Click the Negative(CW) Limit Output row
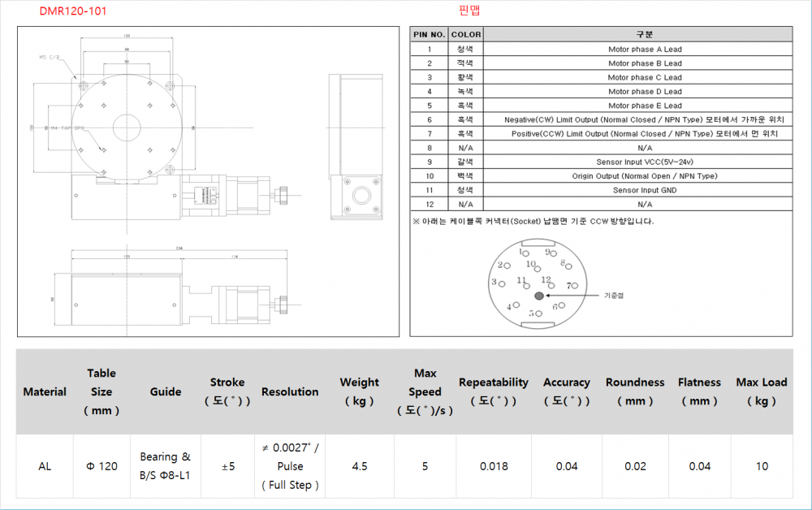This screenshot has width=812, height=510. (x=645, y=120)
